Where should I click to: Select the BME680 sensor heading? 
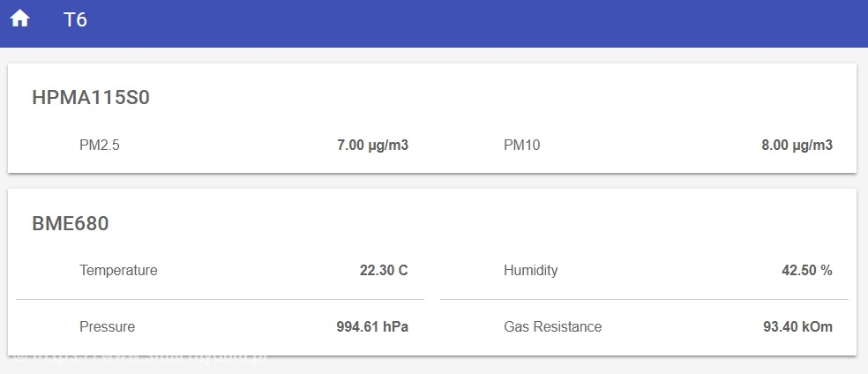coord(71,224)
